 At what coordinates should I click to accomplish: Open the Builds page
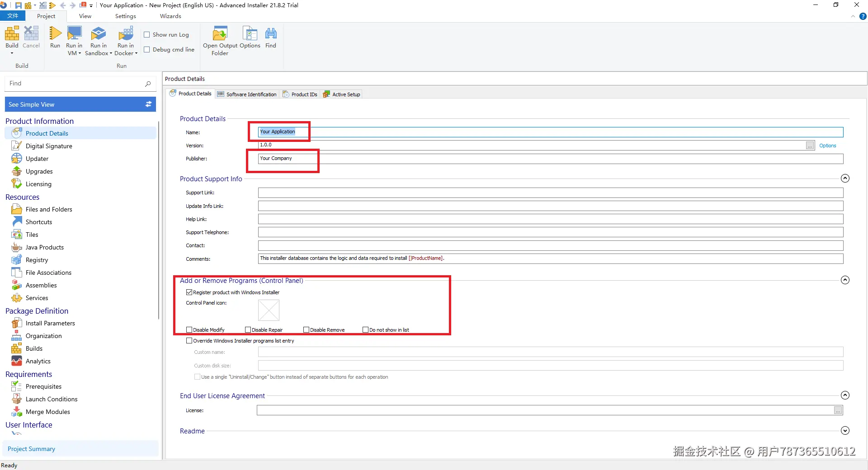(x=34, y=348)
